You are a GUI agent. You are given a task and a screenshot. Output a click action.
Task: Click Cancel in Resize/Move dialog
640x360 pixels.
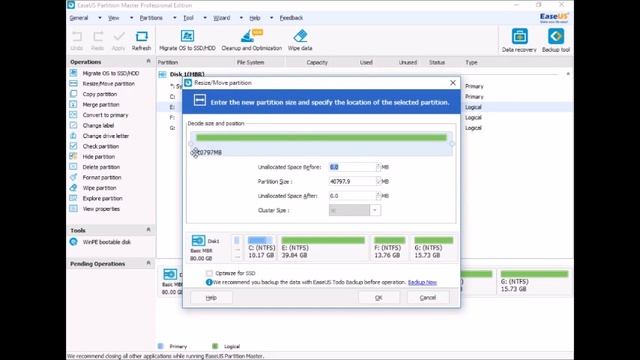428,298
